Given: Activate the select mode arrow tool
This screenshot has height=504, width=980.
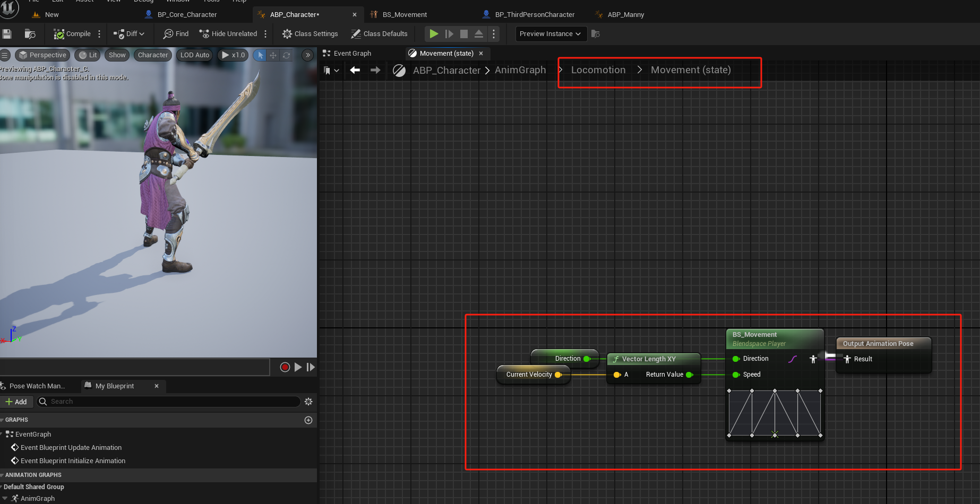Looking at the screenshot, I should tap(260, 55).
